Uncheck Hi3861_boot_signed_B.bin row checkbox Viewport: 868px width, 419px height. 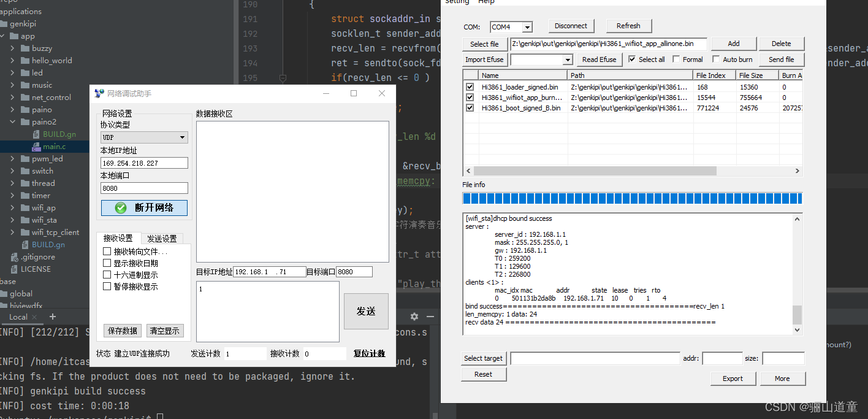[470, 108]
